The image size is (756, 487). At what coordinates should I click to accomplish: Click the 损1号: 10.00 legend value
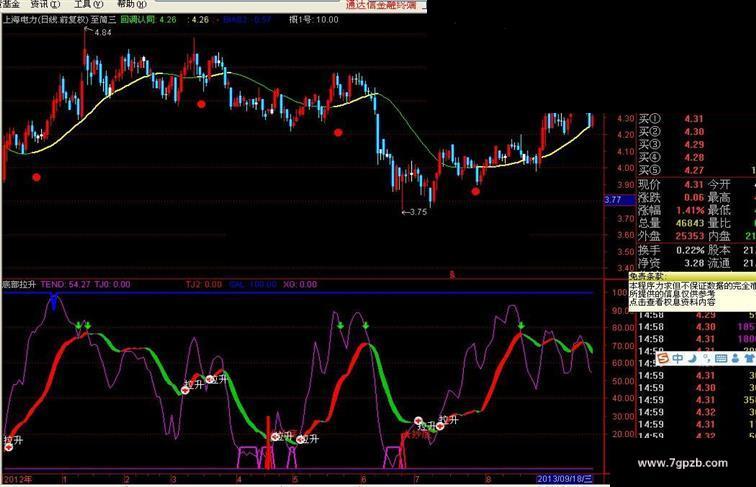click(x=314, y=20)
